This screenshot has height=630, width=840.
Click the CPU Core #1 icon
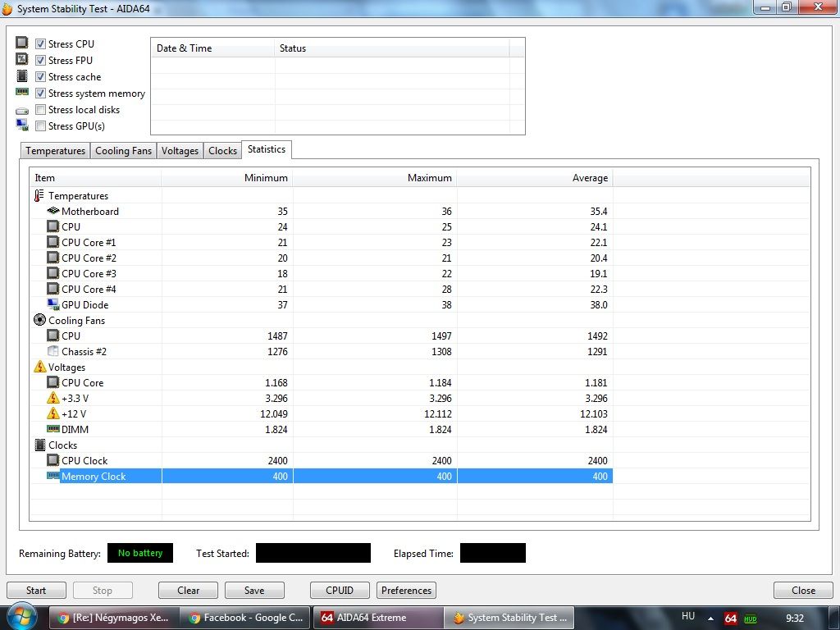pos(53,242)
